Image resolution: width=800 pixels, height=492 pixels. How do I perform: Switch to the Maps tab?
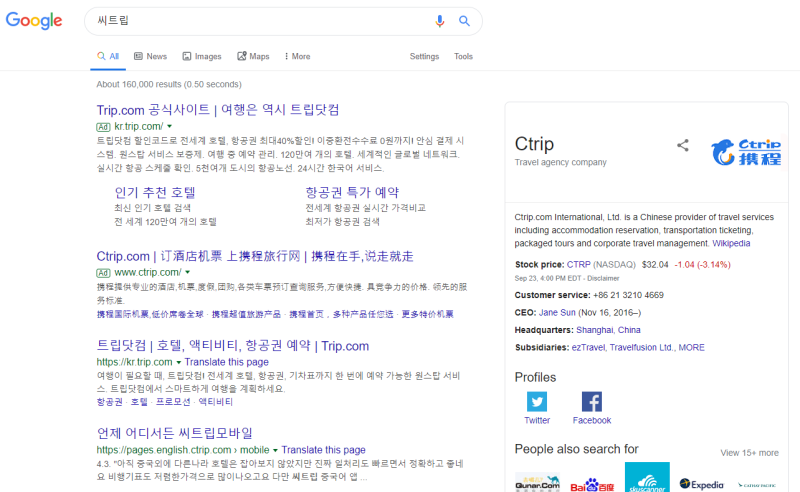[x=253, y=56]
